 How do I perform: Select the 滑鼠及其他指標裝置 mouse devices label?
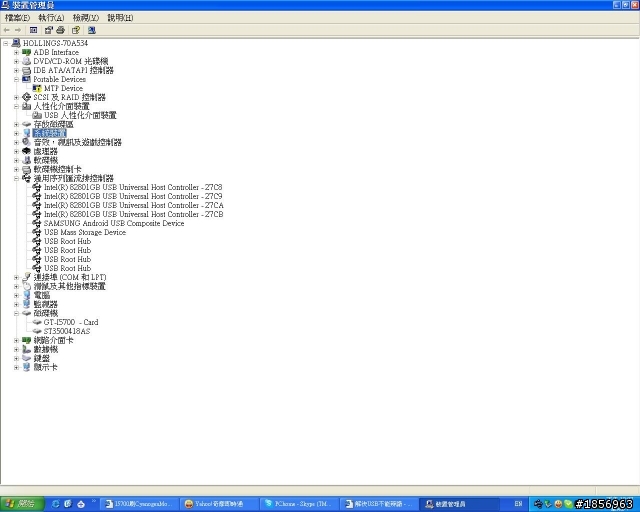pos(69,287)
